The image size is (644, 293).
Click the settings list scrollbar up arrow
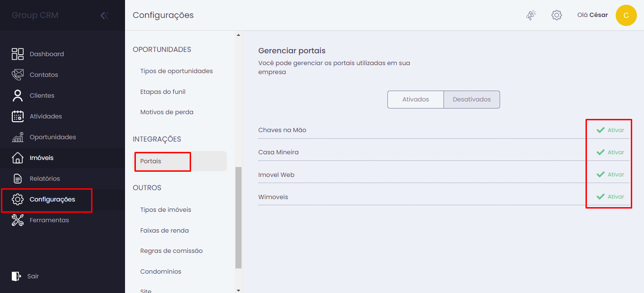coord(238,35)
